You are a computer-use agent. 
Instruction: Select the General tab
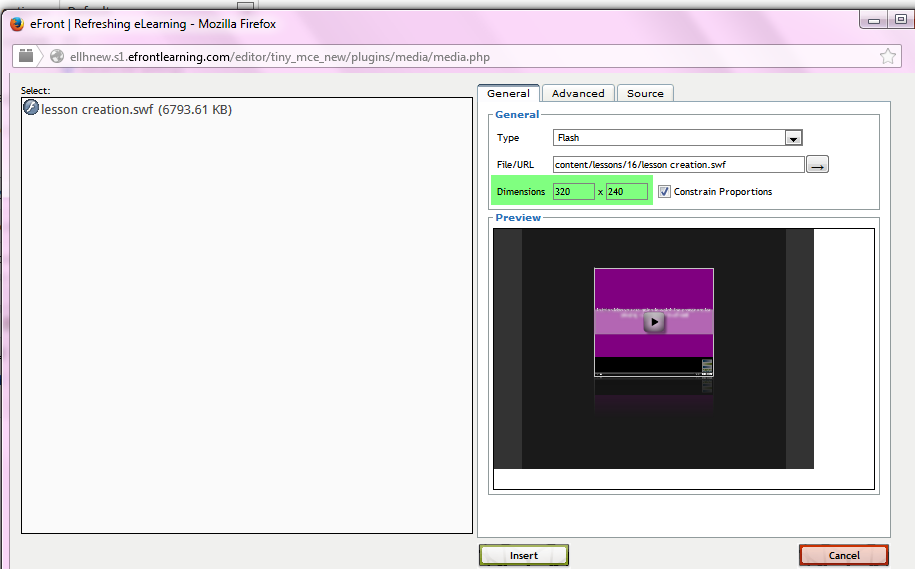click(508, 93)
